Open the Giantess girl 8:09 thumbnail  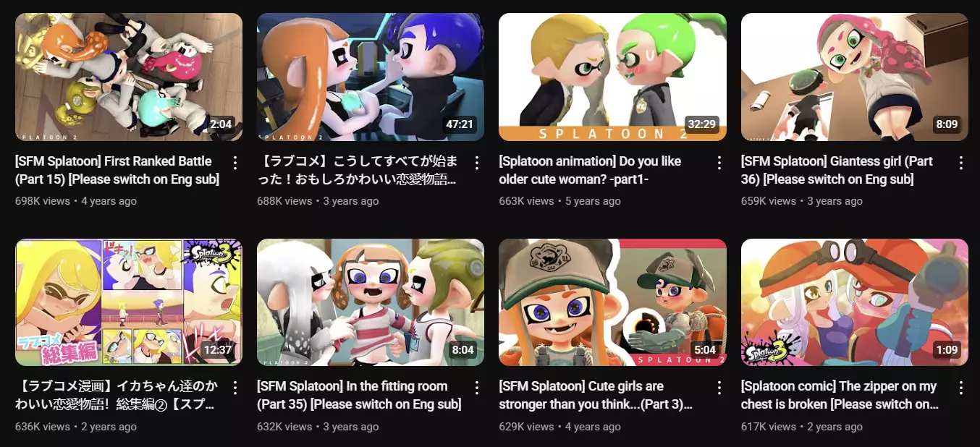coord(855,77)
